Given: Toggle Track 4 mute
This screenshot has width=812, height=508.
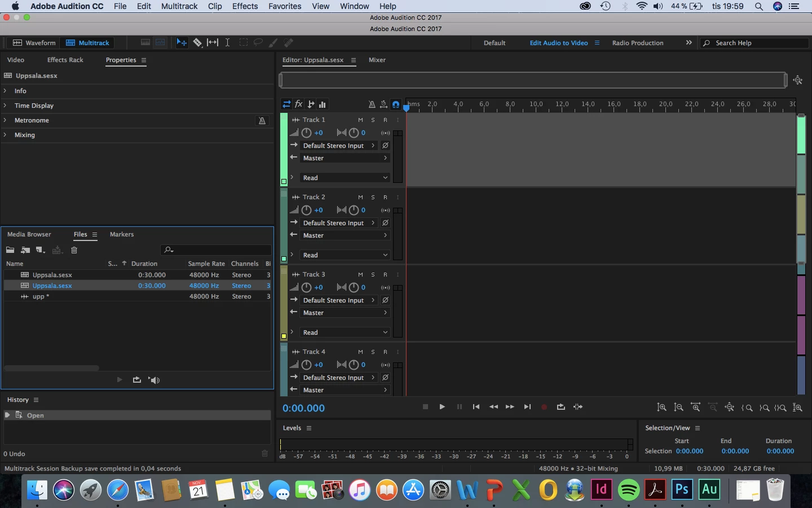Looking at the screenshot, I should pyautogui.click(x=360, y=352).
